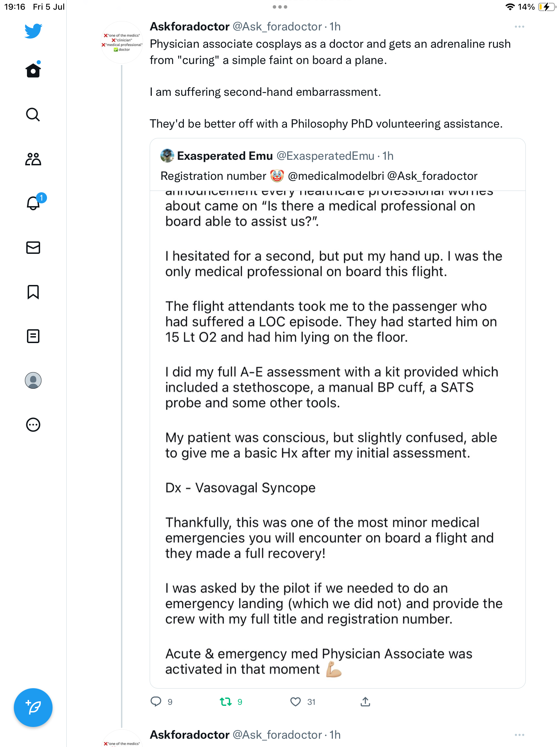560x747 pixels.
Task: Open the Exasperated Emu quoted tweet author
Action: (x=225, y=156)
